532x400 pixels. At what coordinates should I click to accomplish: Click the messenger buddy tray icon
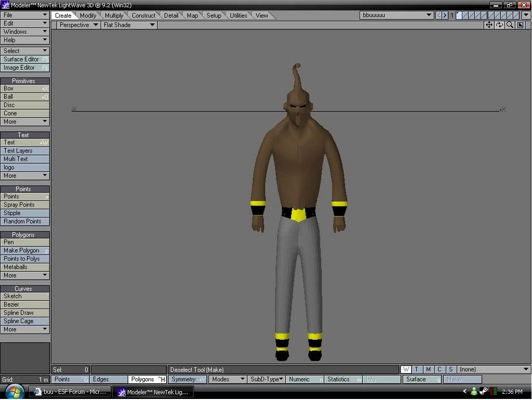474,392
